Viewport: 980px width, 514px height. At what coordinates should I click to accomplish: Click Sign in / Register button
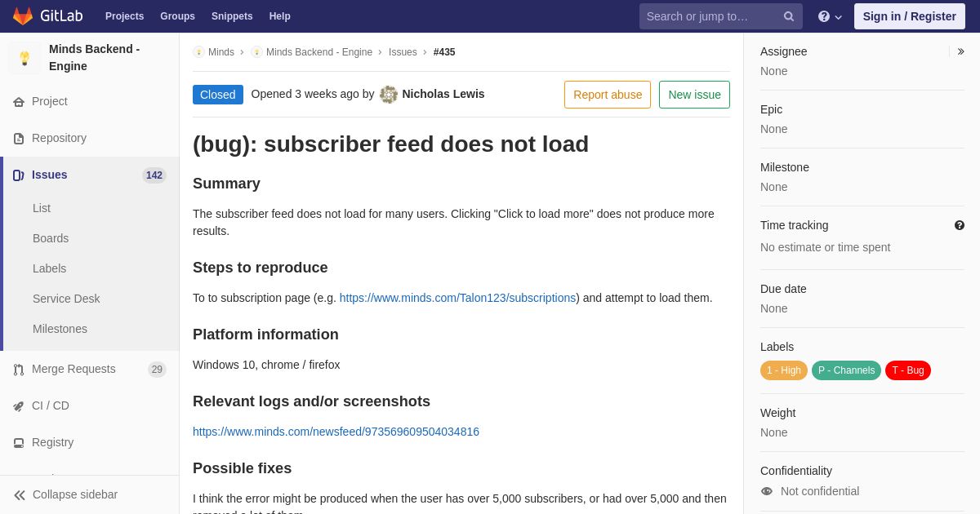(910, 16)
